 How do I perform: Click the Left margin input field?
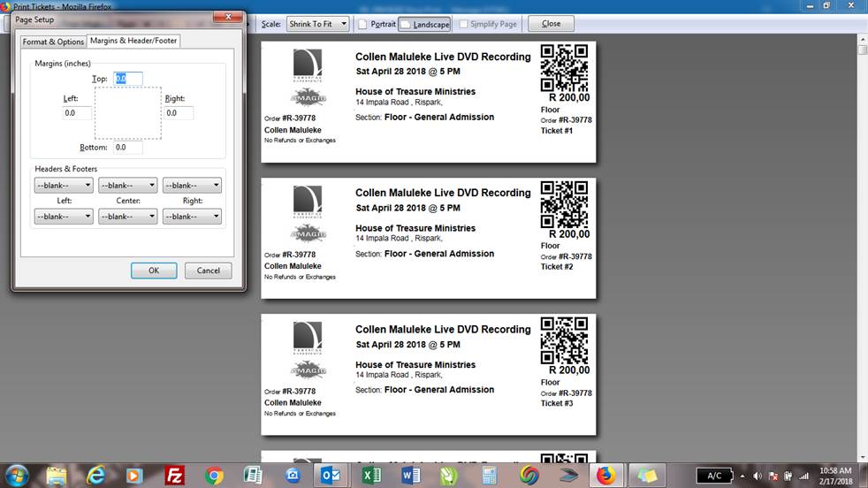(77, 113)
